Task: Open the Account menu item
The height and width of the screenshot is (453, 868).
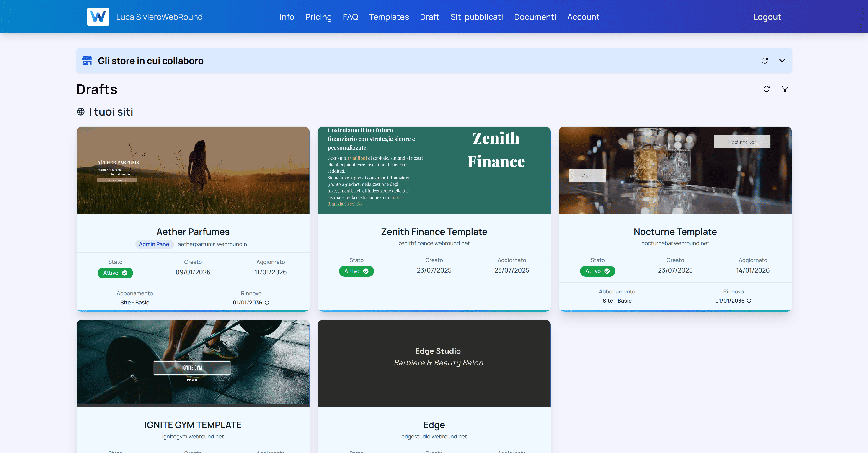Action: pos(583,17)
